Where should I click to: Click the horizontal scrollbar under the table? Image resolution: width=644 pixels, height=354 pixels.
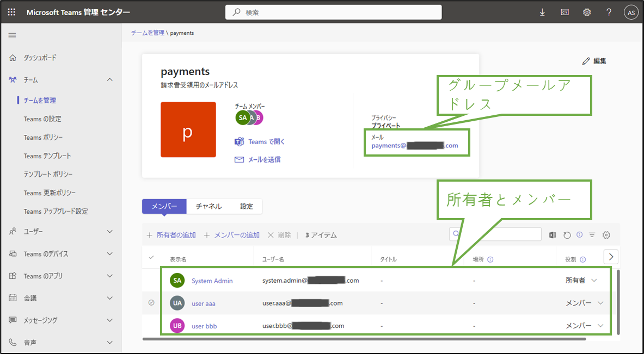(x=364, y=339)
